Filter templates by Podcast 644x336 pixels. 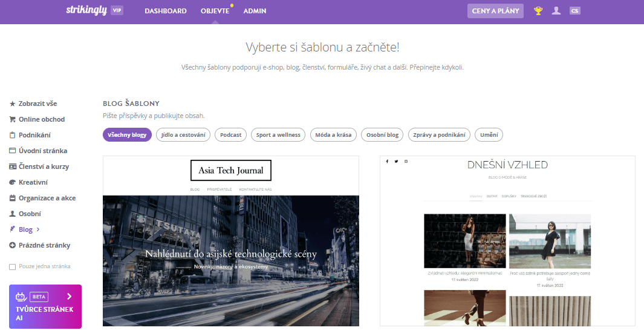coord(231,135)
